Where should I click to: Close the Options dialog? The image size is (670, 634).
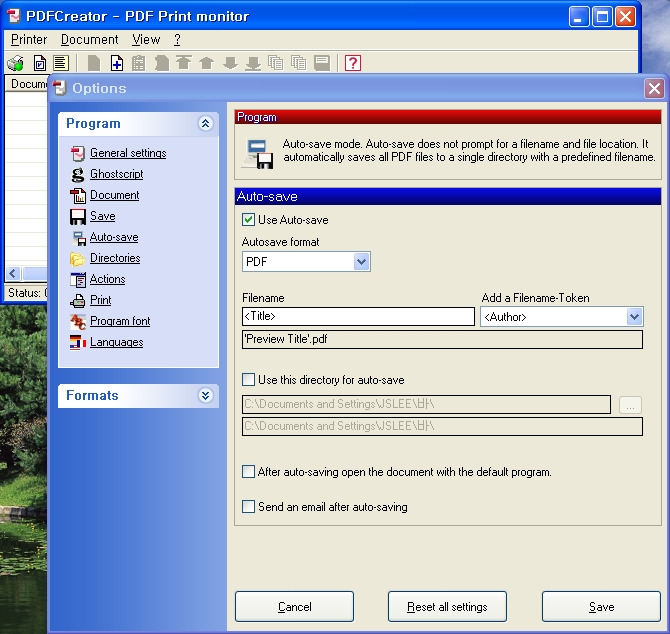(x=654, y=89)
